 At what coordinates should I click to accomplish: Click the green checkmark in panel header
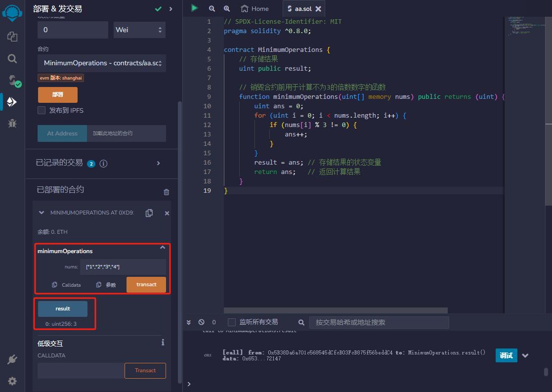point(159,9)
